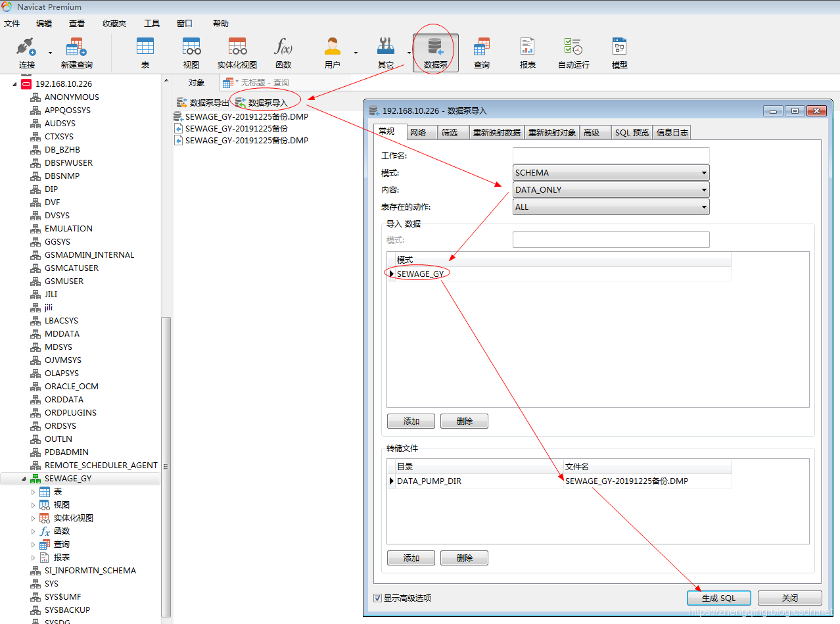Select ANONYMOUS schema in tree
The width and height of the screenshot is (840, 624).
click(72, 97)
